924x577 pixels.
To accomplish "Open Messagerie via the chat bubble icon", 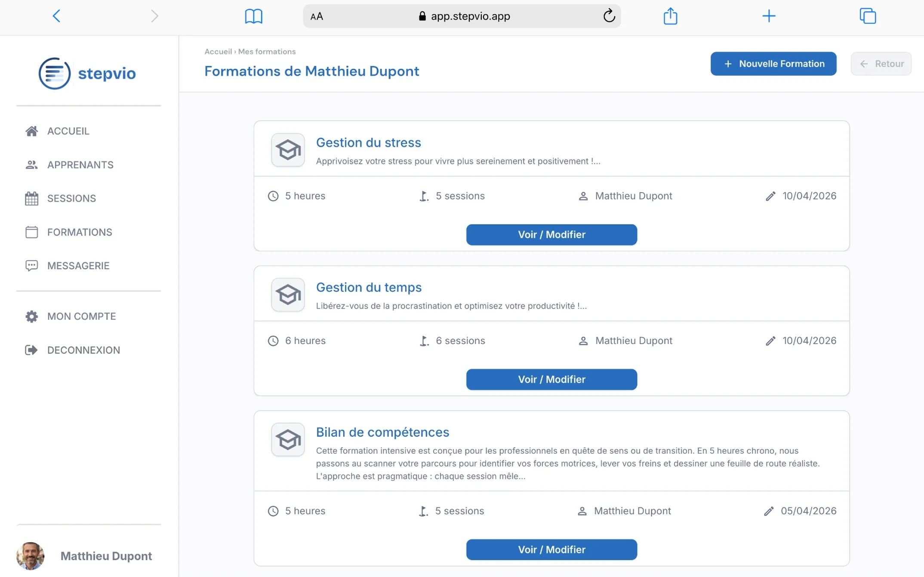I will tap(32, 265).
